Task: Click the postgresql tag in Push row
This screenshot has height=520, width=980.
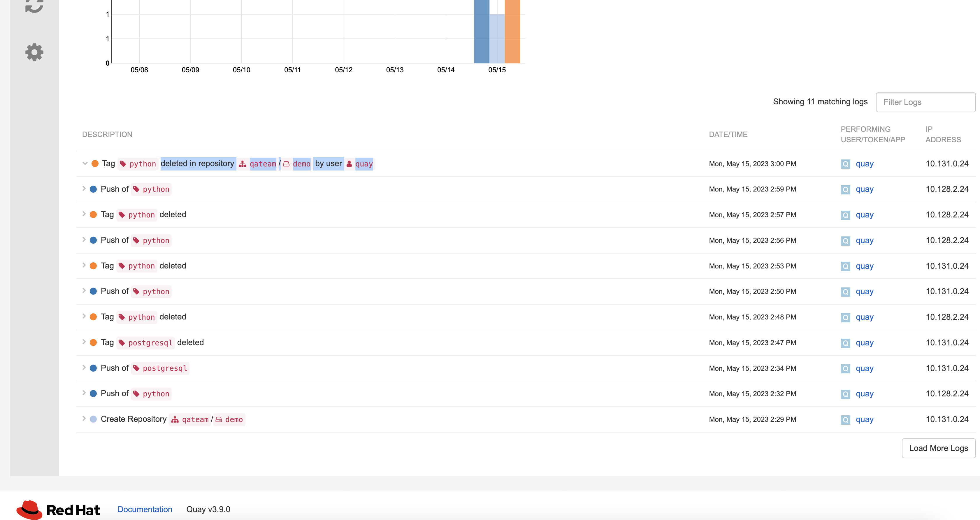Action: [165, 368]
